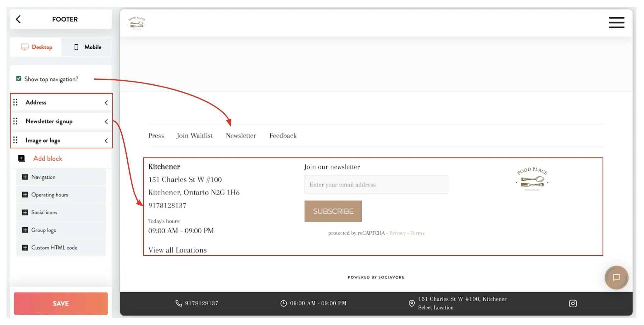Click the clock icon in bottom bar
Screen dimensions: 644x325
click(284, 303)
